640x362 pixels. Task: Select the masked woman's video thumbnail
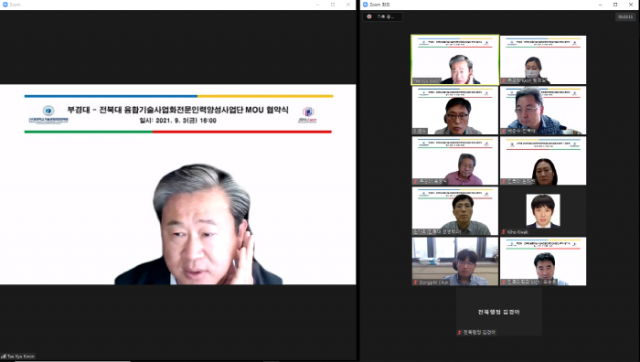click(x=543, y=60)
